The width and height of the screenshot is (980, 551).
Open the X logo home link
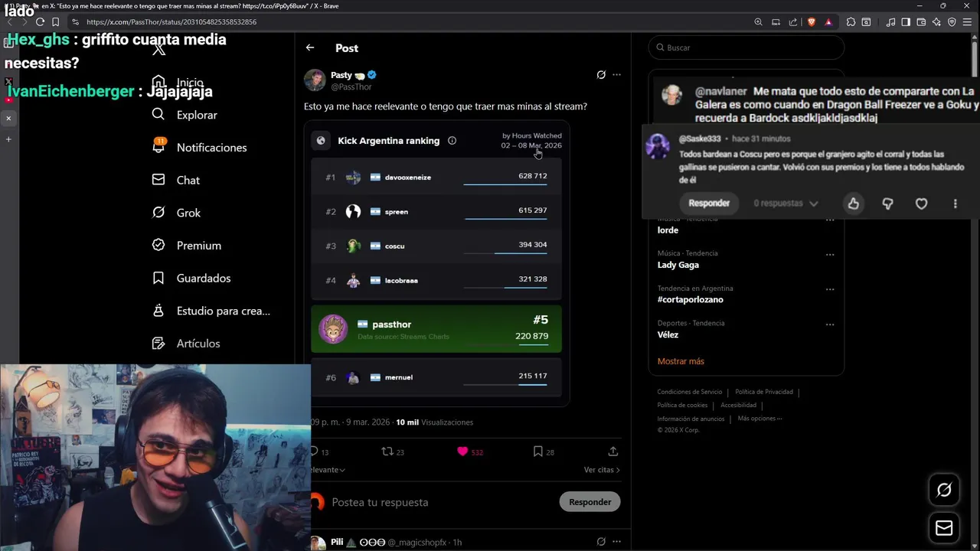click(158, 50)
